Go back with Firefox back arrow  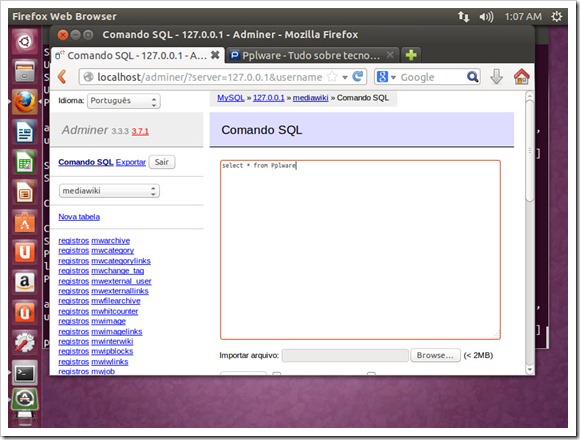point(62,77)
